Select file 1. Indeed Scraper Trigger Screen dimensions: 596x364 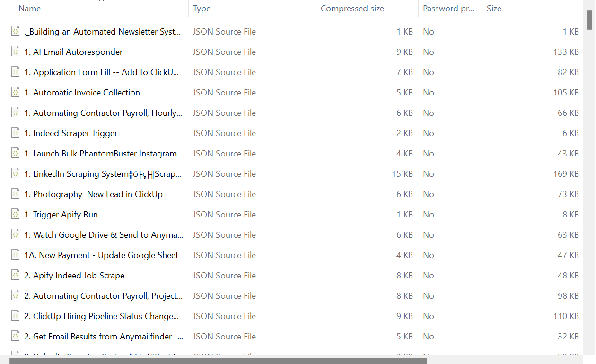pos(71,133)
